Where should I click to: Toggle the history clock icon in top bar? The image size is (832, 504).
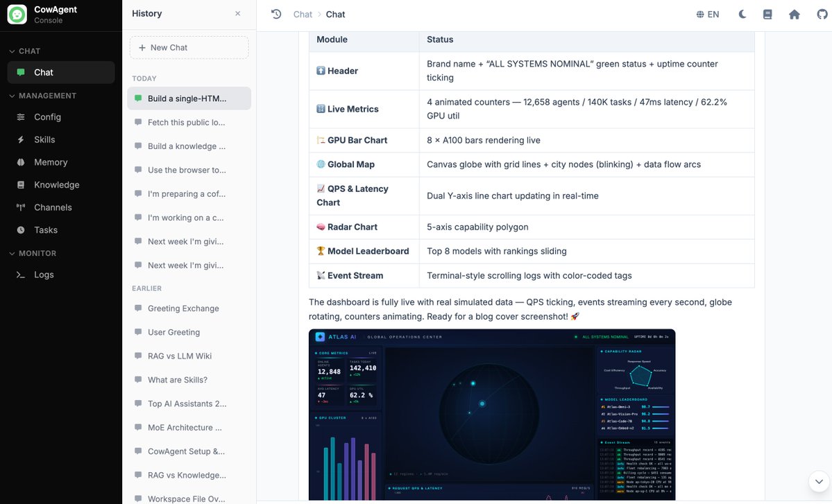tap(276, 15)
